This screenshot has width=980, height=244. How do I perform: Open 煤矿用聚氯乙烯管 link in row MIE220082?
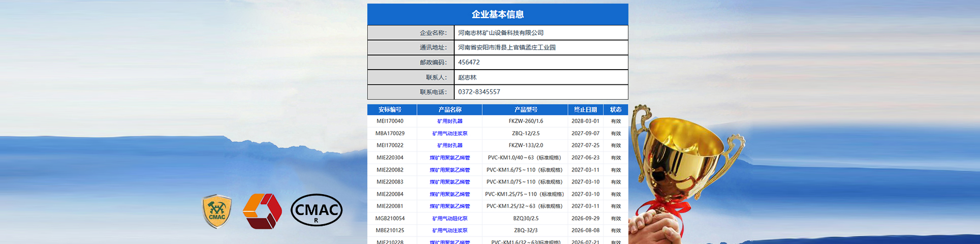(450, 170)
